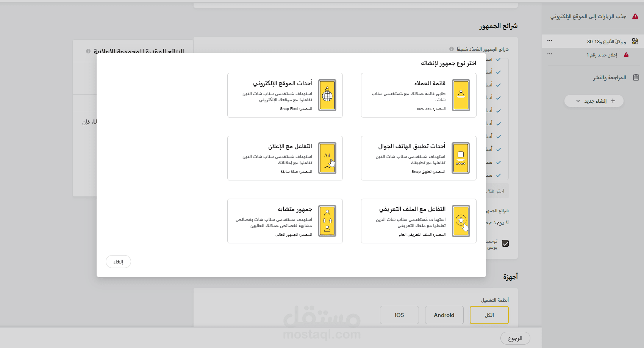Viewport: 644px width, 348px height.
Task: Click the ad set icon next to 13-30
Action: click(x=635, y=41)
